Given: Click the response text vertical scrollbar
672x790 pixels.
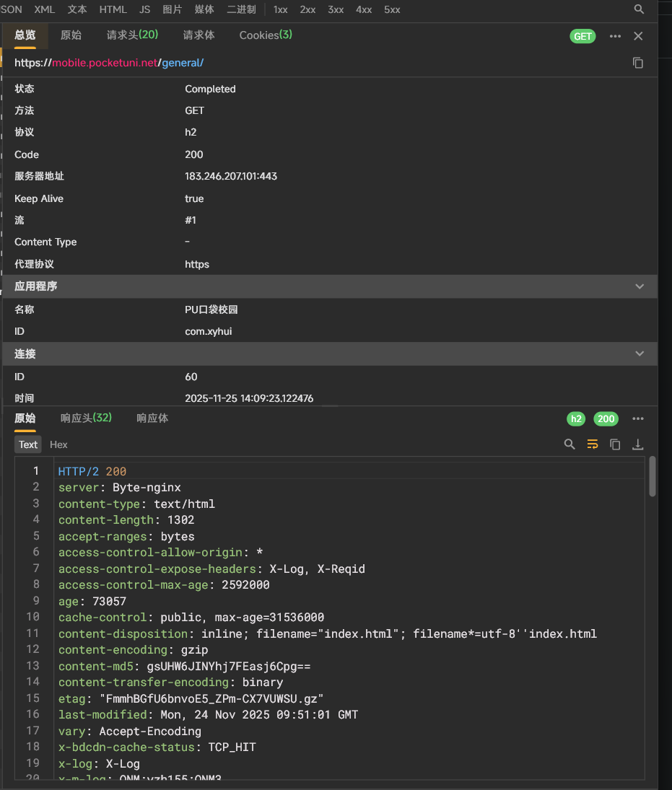Looking at the screenshot, I should coord(653,476).
